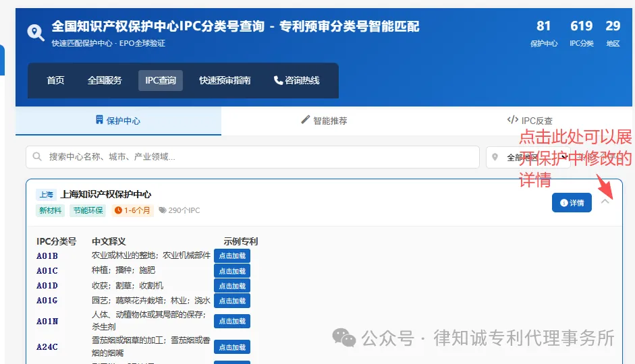
Task: Load example patents for A01G
Action: coord(232,301)
